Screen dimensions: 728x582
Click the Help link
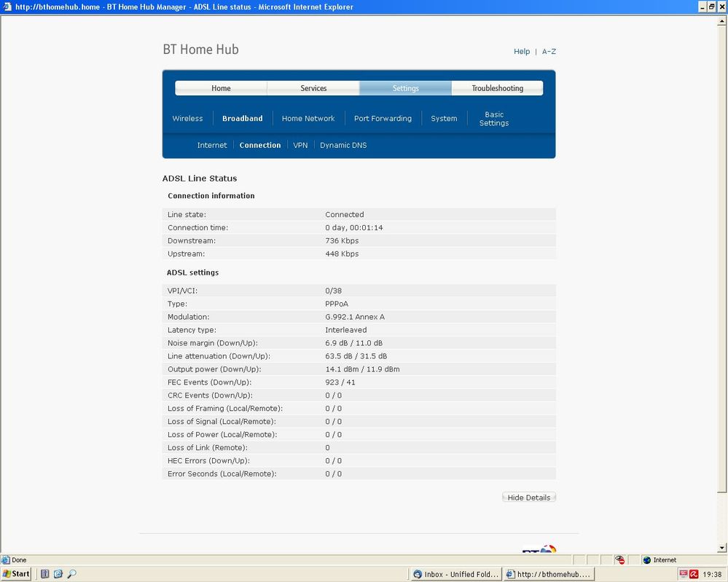[522, 52]
